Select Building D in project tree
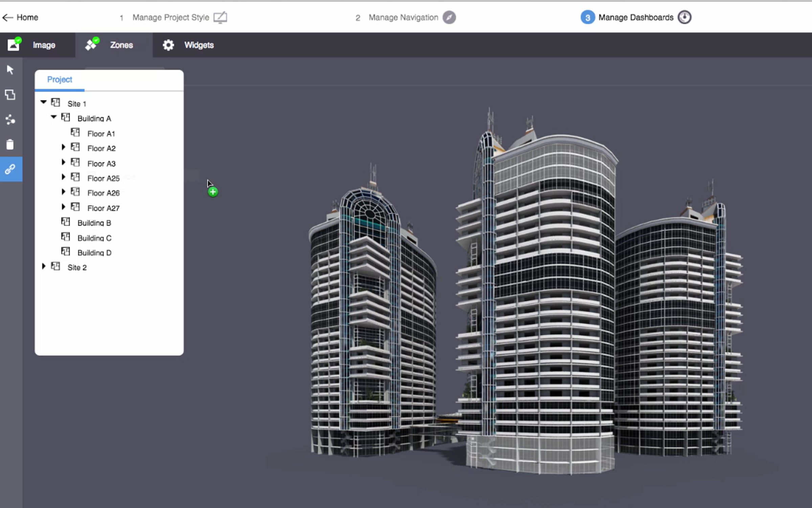Image resolution: width=812 pixels, height=508 pixels. (x=94, y=253)
